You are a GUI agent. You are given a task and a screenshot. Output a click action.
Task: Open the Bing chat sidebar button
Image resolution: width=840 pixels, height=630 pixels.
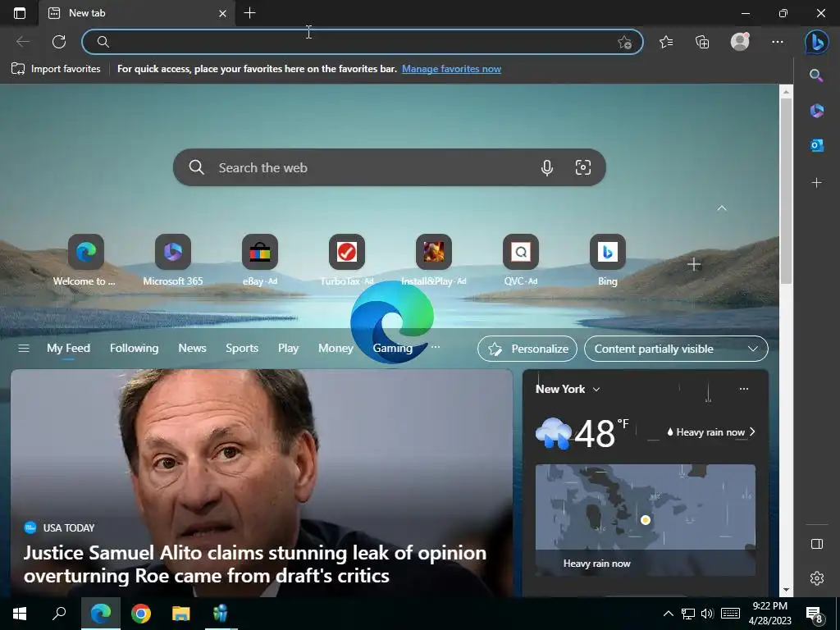(816, 42)
